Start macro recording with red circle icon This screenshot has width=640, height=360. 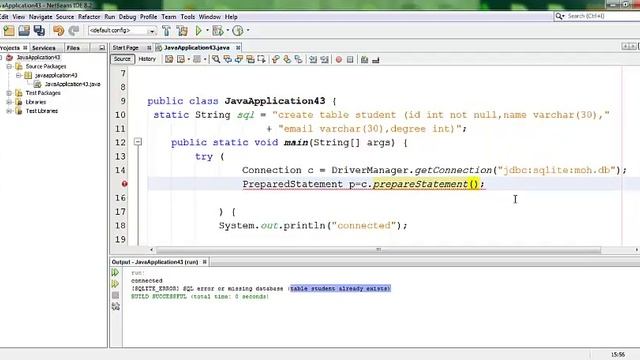click(339, 60)
